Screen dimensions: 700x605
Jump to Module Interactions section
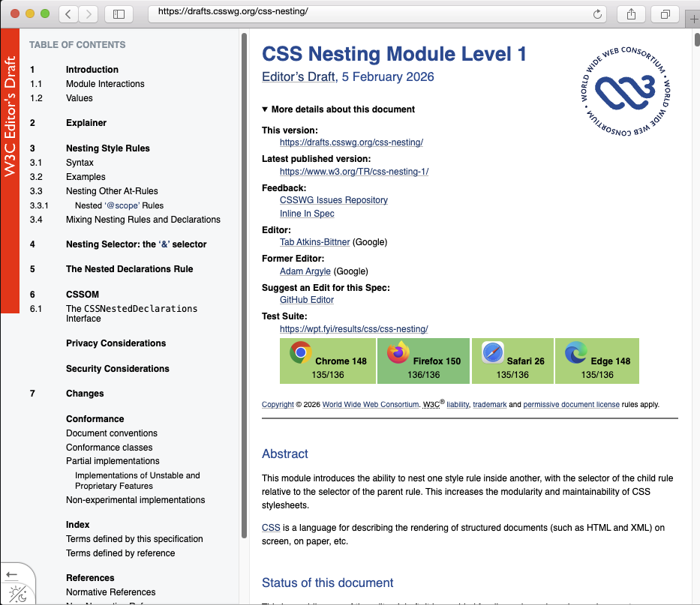click(x=105, y=84)
